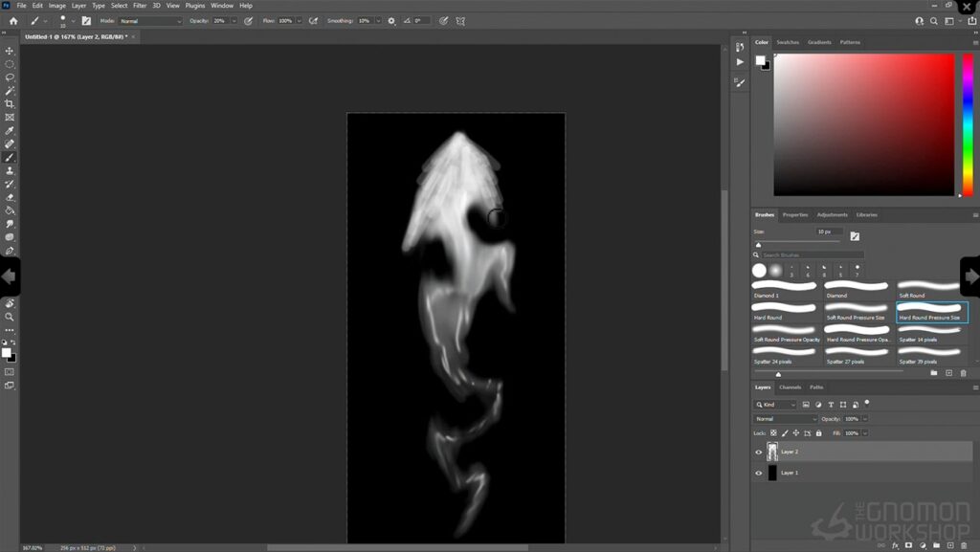Open Smoothing dropdown arrow
The width and height of the screenshot is (980, 552).
tap(377, 21)
